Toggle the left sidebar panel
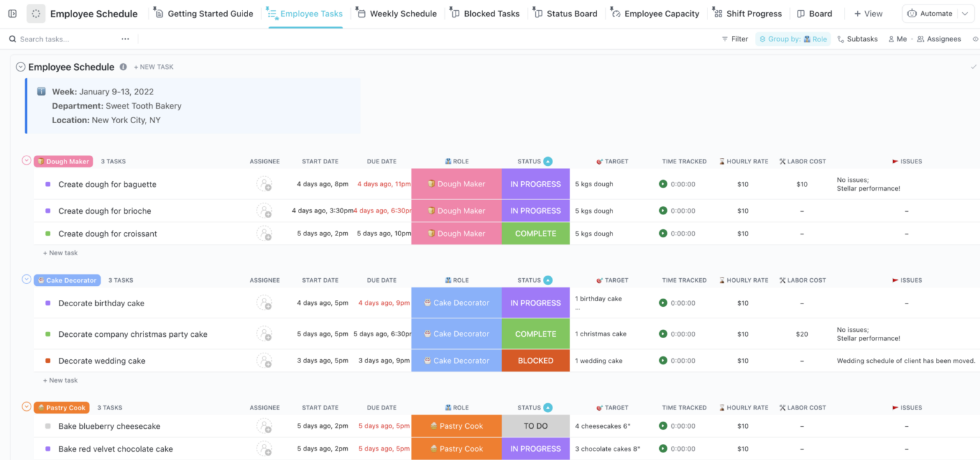980x460 pixels. tap(11, 13)
